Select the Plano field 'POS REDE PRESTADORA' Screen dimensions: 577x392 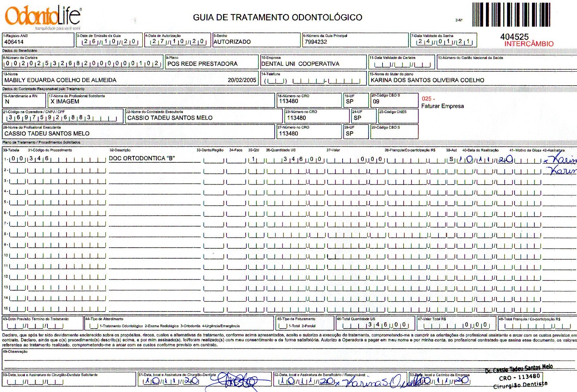click(212, 62)
